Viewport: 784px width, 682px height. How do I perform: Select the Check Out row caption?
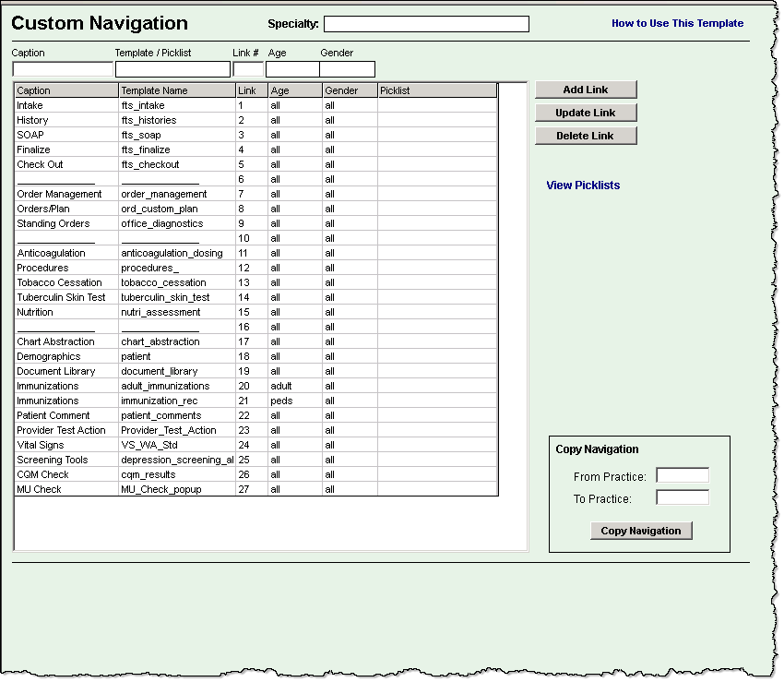point(40,164)
